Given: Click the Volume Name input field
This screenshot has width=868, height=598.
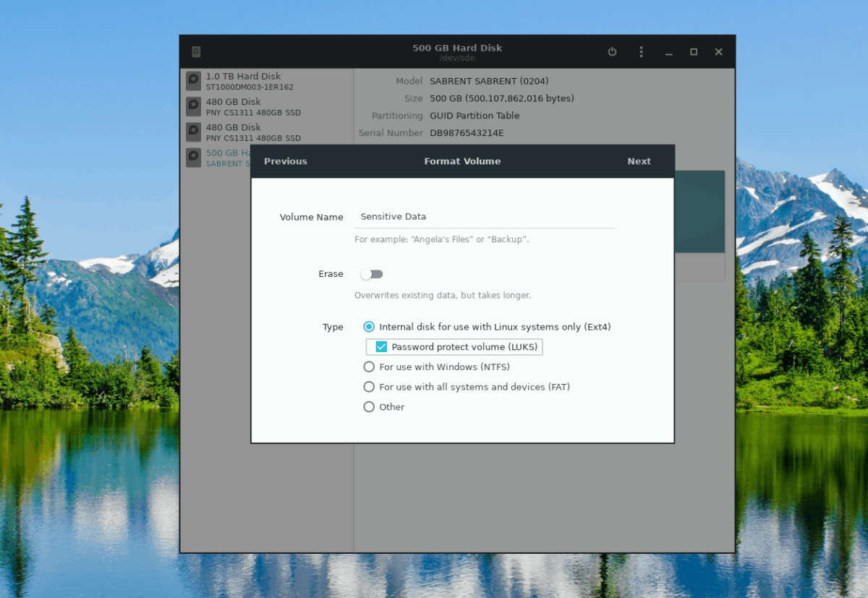Looking at the screenshot, I should coord(485,217).
